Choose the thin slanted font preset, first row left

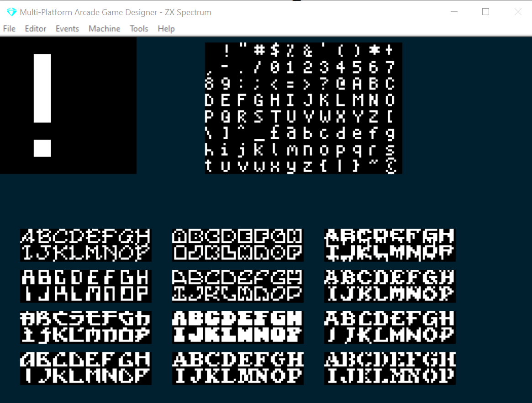pos(85,245)
